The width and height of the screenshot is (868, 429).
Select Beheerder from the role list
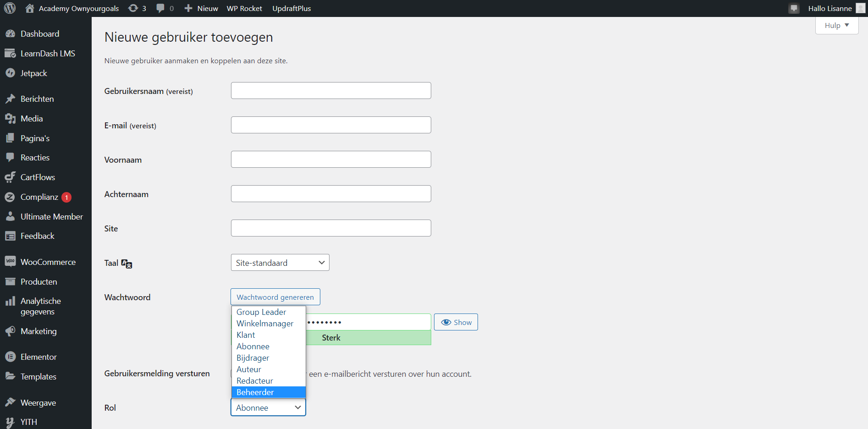pyautogui.click(x=269, y=392)
